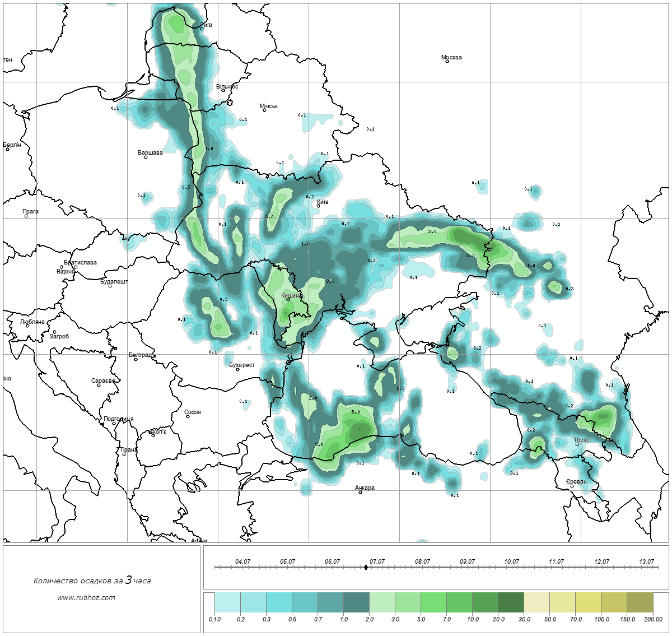Click the olive 150.0–200.0 legend swatch
Image resolution: width=672 pixels, height=636 pixels.
[x=640, y=603]
